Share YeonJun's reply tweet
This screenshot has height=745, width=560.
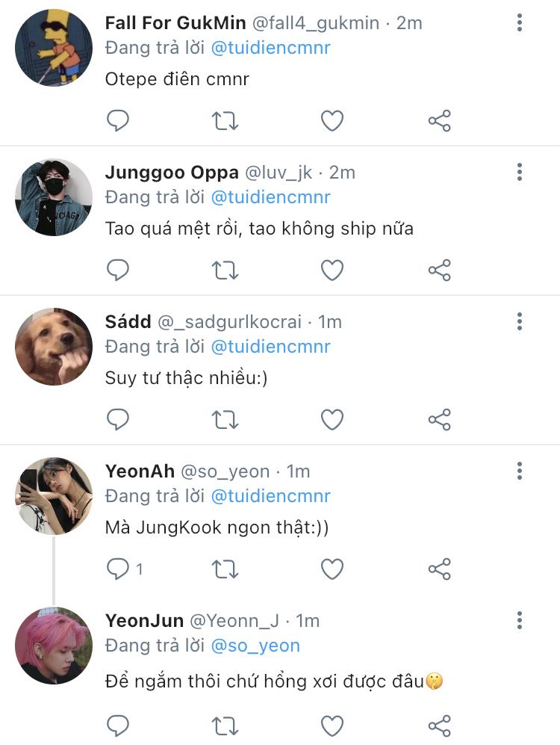(x=439, y=724)
